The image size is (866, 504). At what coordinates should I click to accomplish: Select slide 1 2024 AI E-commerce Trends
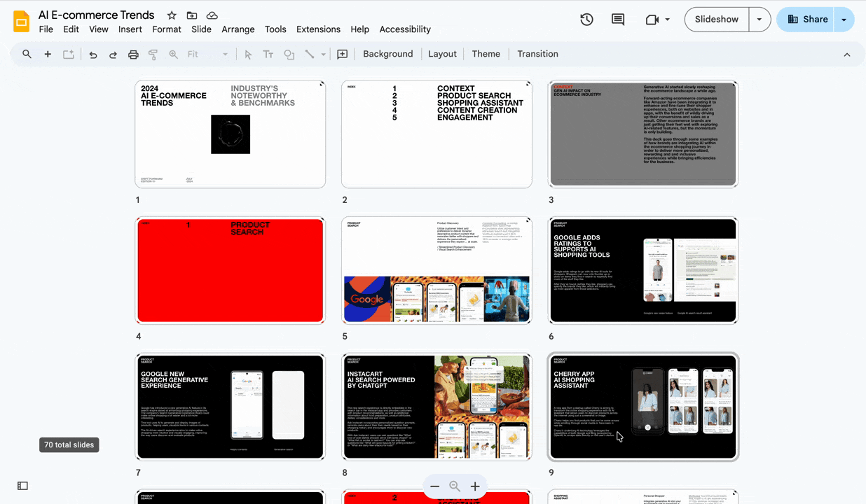point(231,134)
